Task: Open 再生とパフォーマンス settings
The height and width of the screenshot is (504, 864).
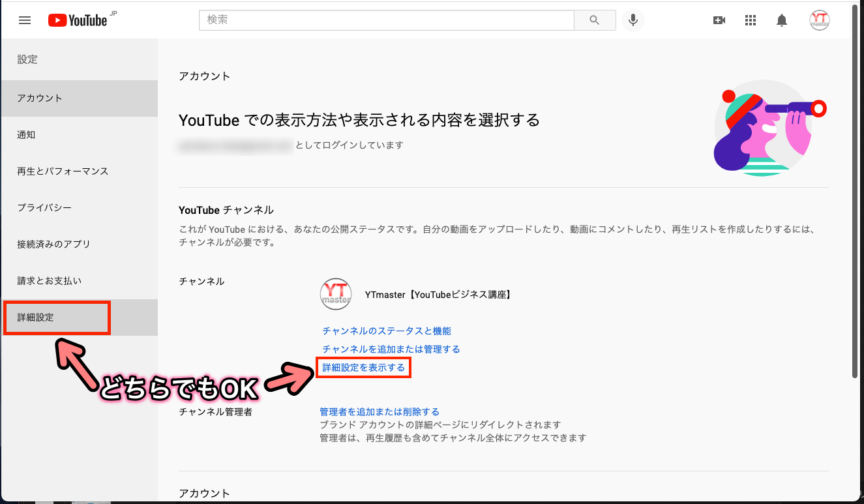Action: point(80,171)
